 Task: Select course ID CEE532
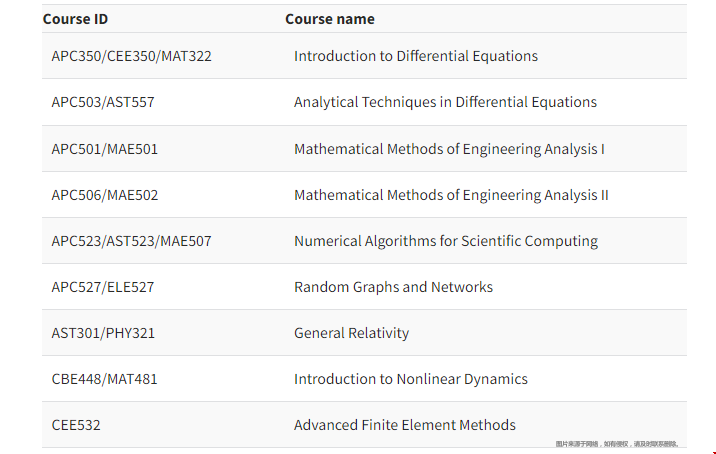pyautogui.click(x=76, y=426)
